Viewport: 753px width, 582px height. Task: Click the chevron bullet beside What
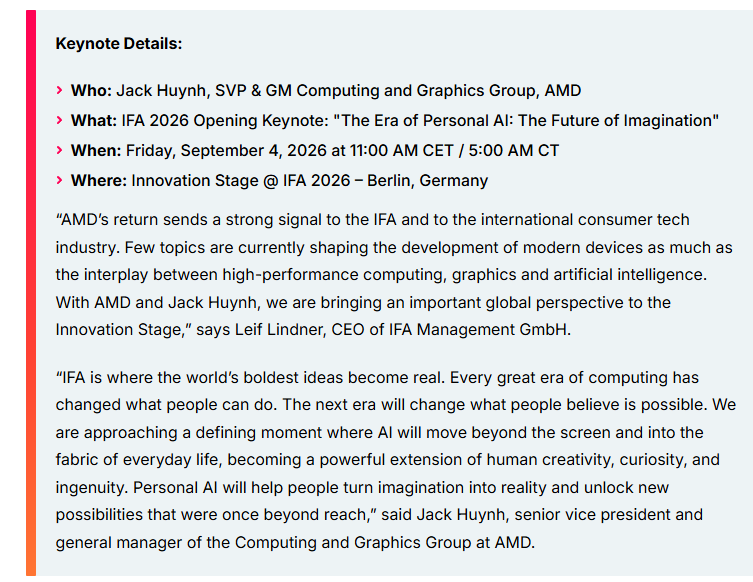point(60,120)
